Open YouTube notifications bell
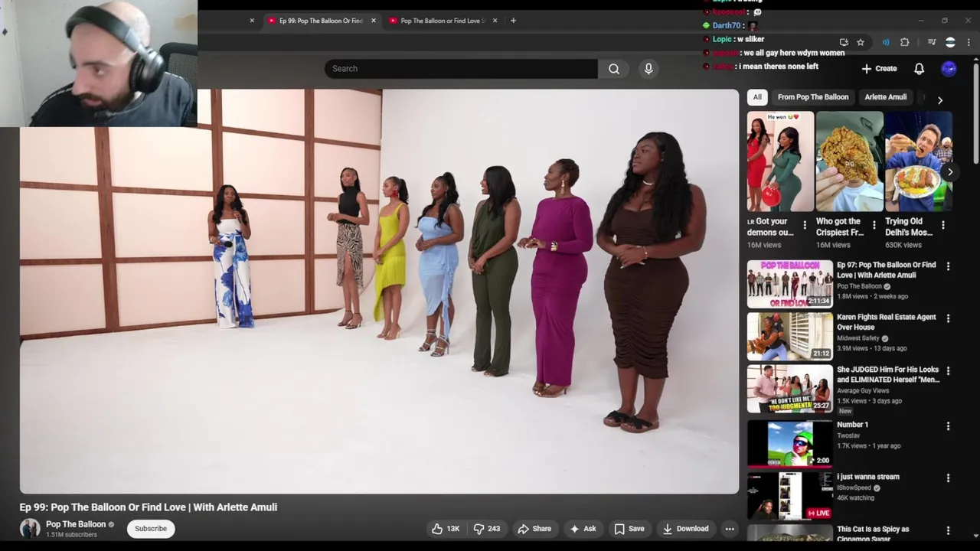The image size is (980, 551). [919, 69]
